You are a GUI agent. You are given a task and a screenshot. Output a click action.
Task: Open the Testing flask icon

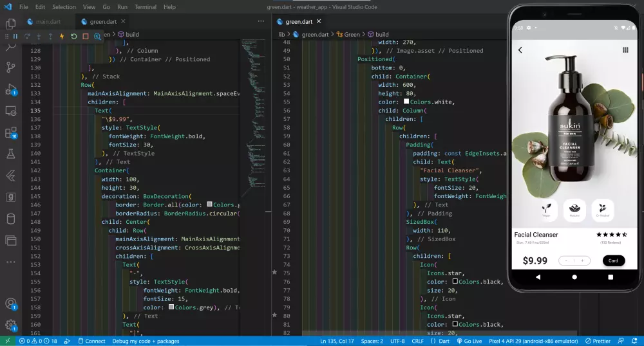click(10, 154)
